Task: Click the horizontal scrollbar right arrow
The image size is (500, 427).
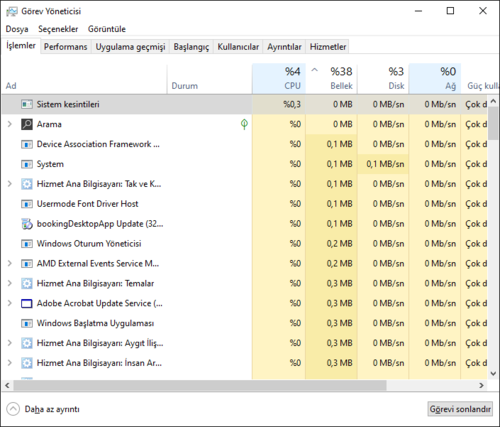Action: pos(481,386)
